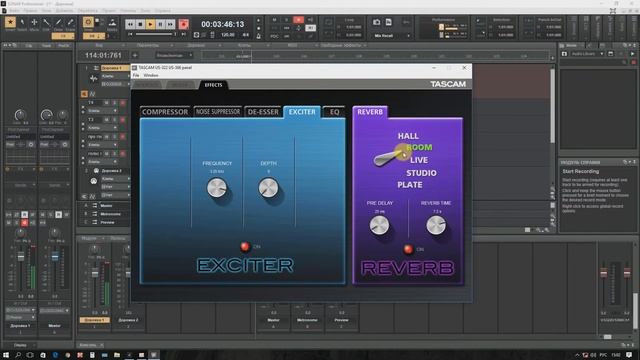
Task: Select the Erase tool icon
Action: click(70, 22)
